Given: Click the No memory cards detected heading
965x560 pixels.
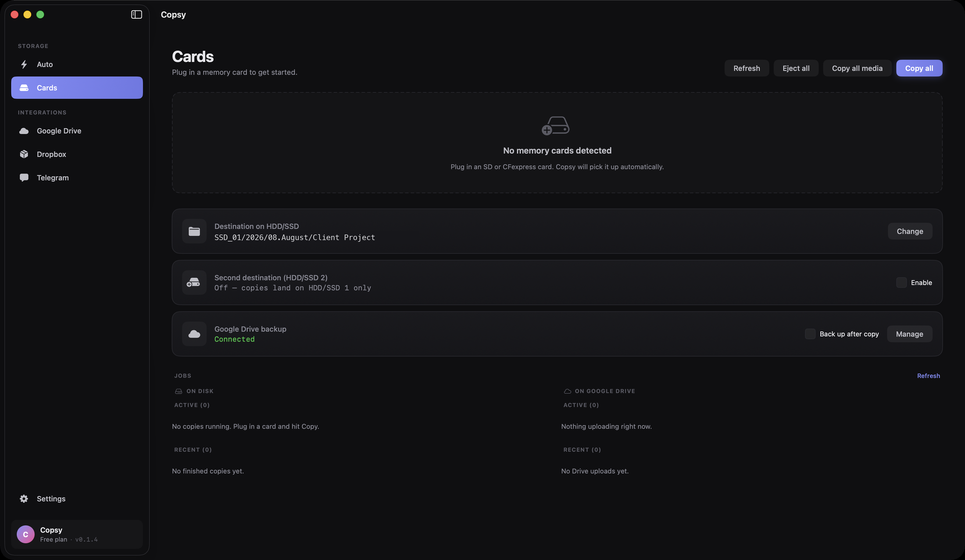Looking at the screenshot, I should (x=557, y=150).
